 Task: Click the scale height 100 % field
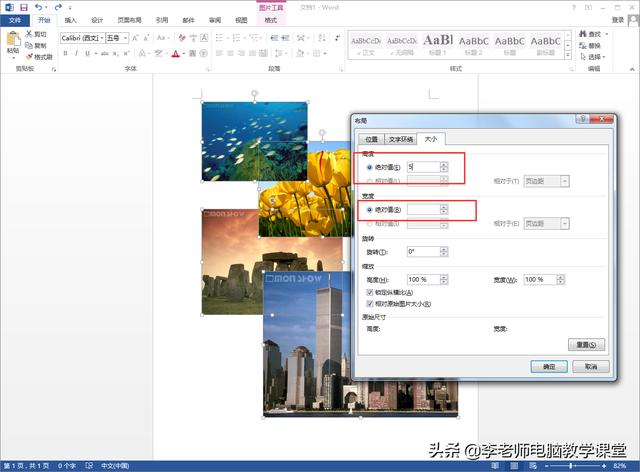click(424, 280)
